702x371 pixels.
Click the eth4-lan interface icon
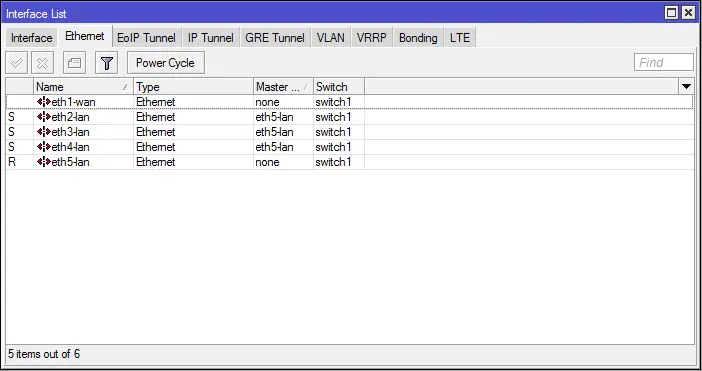(44, 147)
